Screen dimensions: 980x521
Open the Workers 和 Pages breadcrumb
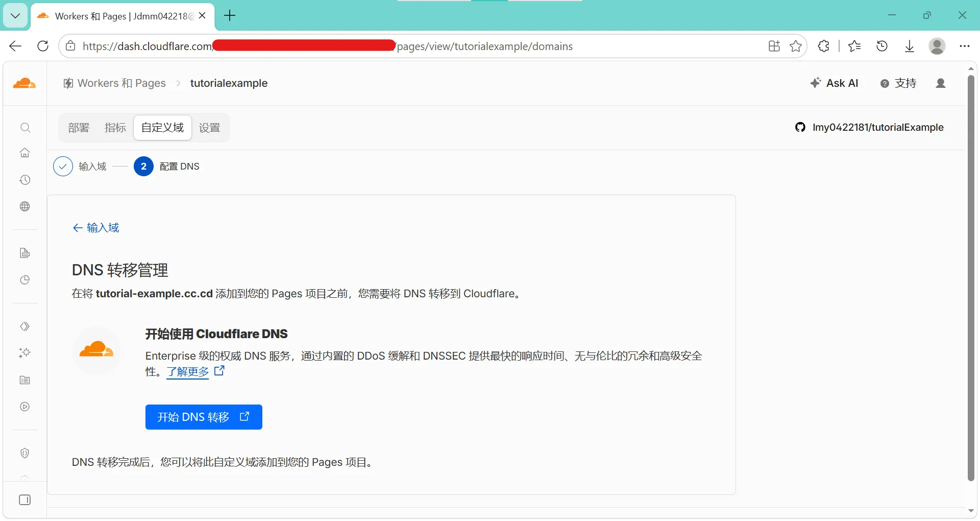pyautogui.click(x=114, y=83)
